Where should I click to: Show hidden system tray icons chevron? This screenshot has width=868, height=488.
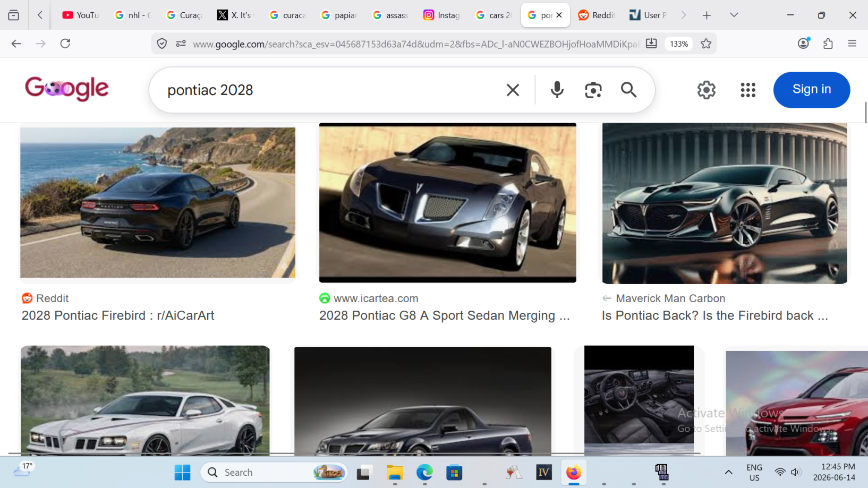(728, 472)
